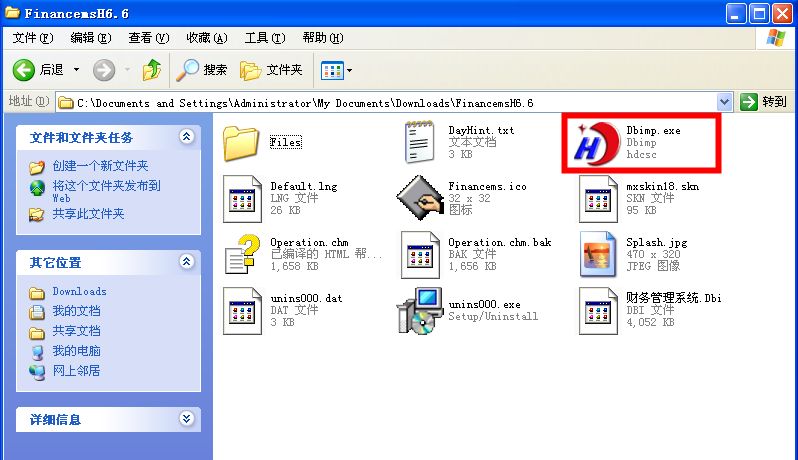Image resolution: width=798 pixels, height=460 pixels.
Task: Open the Back button history dropdown arrow
Action: [x=76, y=70]
